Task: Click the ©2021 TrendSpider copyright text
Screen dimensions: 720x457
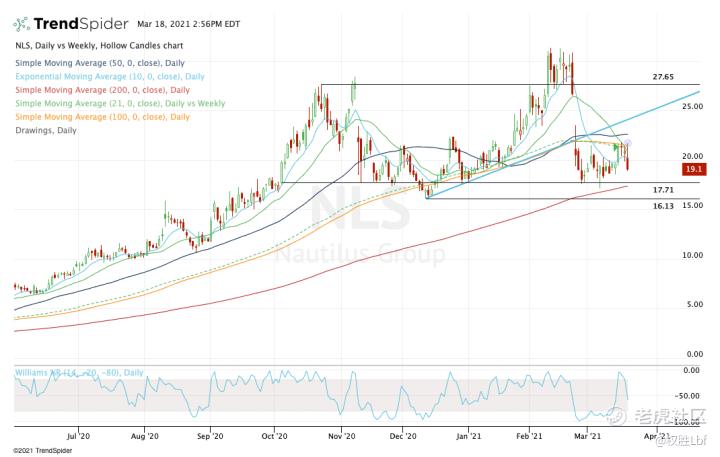Action: tap(43, 451)
